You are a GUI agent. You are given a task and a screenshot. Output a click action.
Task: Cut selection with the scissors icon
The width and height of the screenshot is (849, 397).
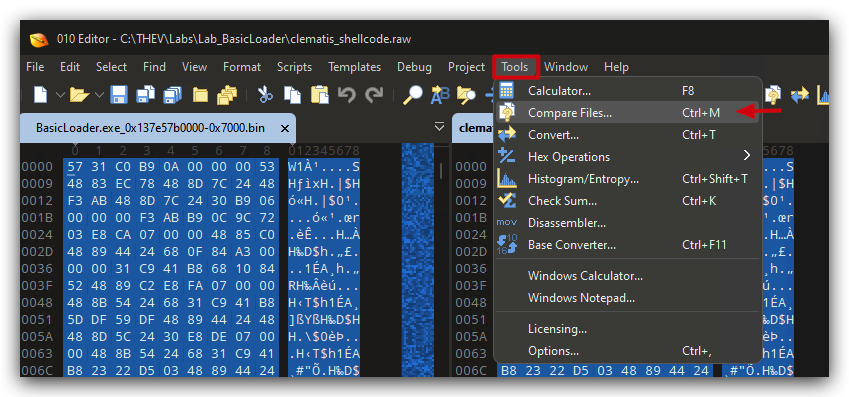point(265,95)
